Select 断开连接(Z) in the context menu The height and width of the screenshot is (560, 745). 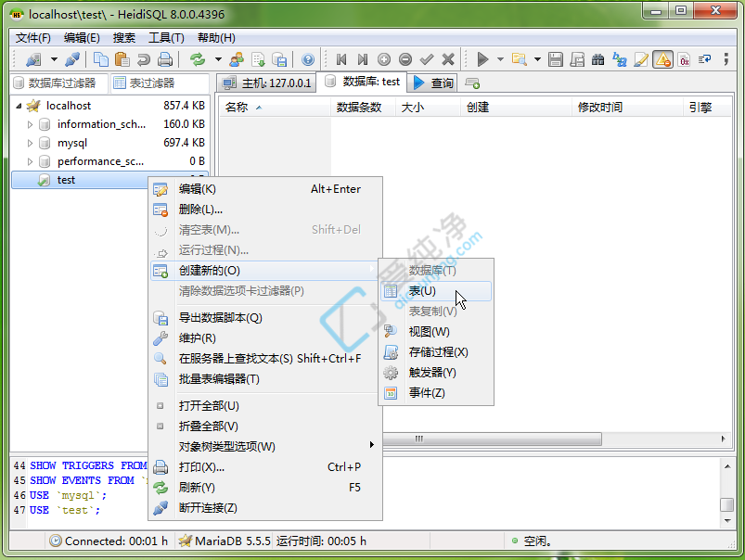[265, 508]
